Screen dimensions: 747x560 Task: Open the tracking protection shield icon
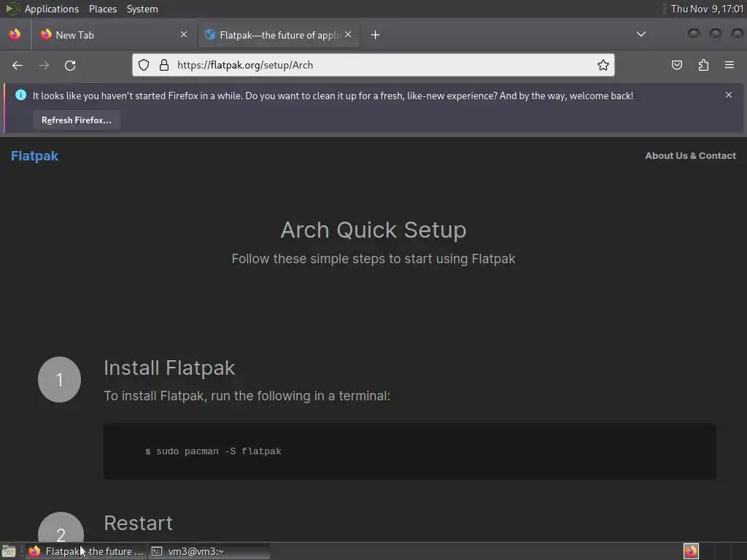[x=144, y=65]
